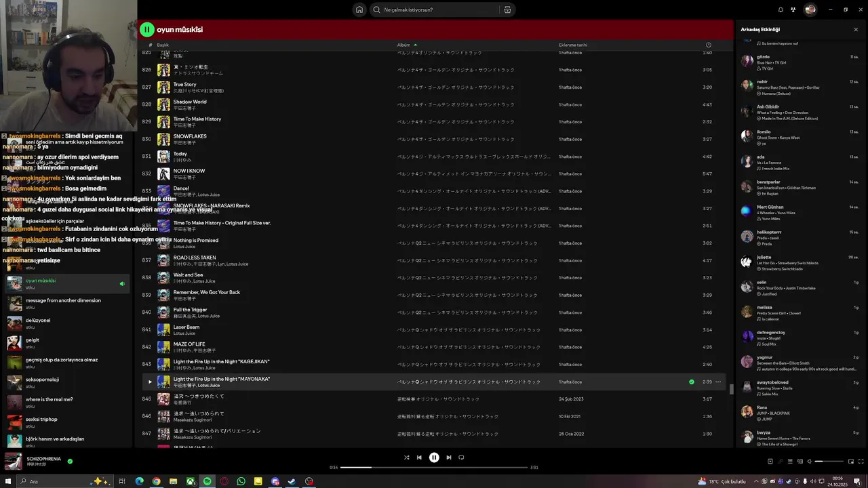Go to Spotify Home via house icon
The image size is (868, 488).
tap(359, 9)
